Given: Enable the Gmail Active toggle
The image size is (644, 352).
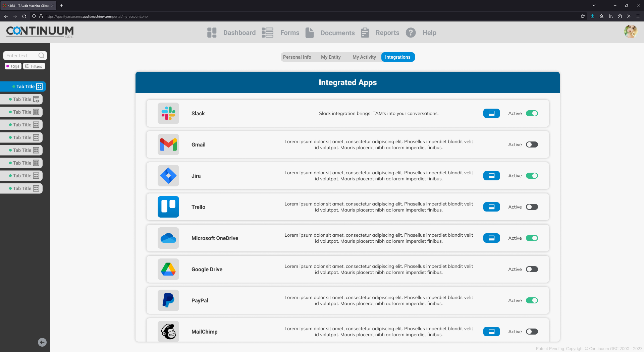Looking at the screenshot, I should point(532,144).
